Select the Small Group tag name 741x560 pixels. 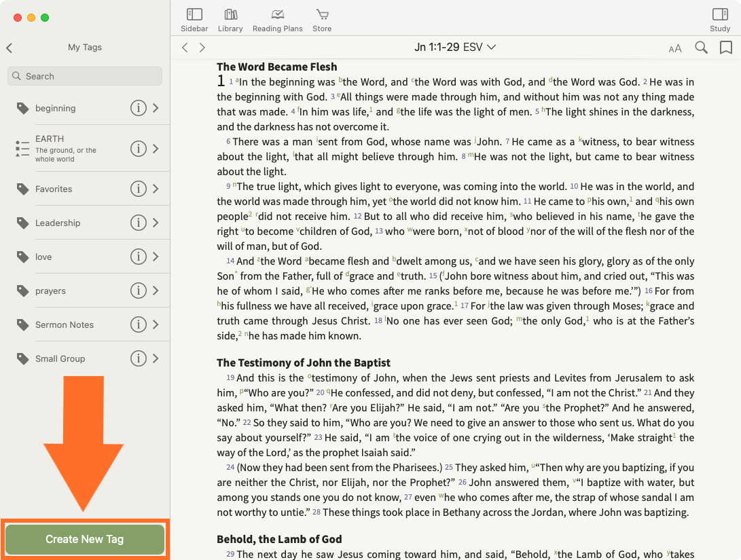pos(60,359)
